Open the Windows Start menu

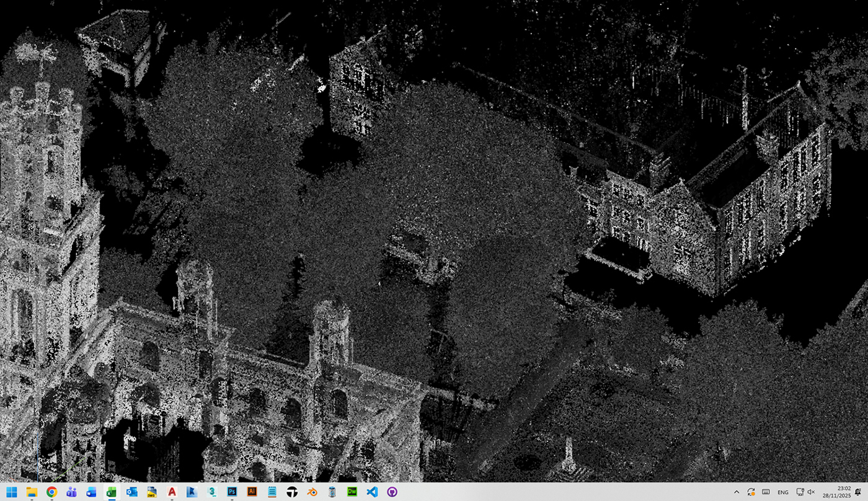pyautogui.click(x=12, y=492)
